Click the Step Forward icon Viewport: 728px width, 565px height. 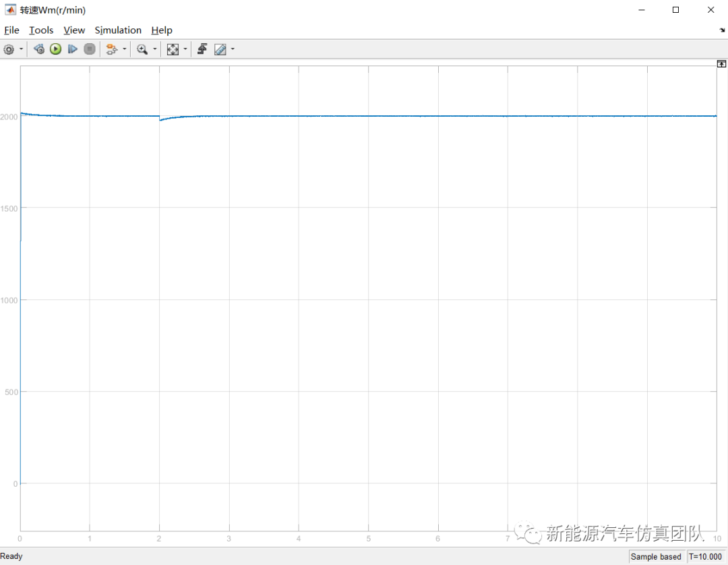(72, 49)
